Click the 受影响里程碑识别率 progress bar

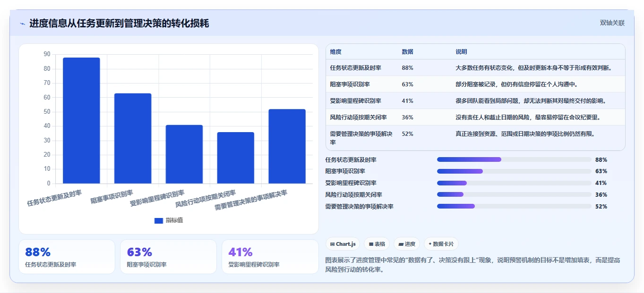pyautogui.click(x=514, y=183)
